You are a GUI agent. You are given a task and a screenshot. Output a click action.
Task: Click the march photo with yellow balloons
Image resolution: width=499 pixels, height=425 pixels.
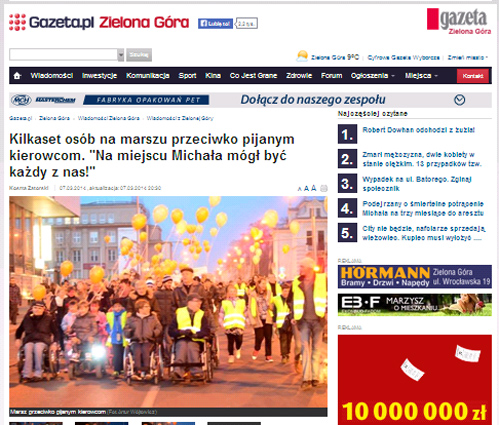point(168,302)
